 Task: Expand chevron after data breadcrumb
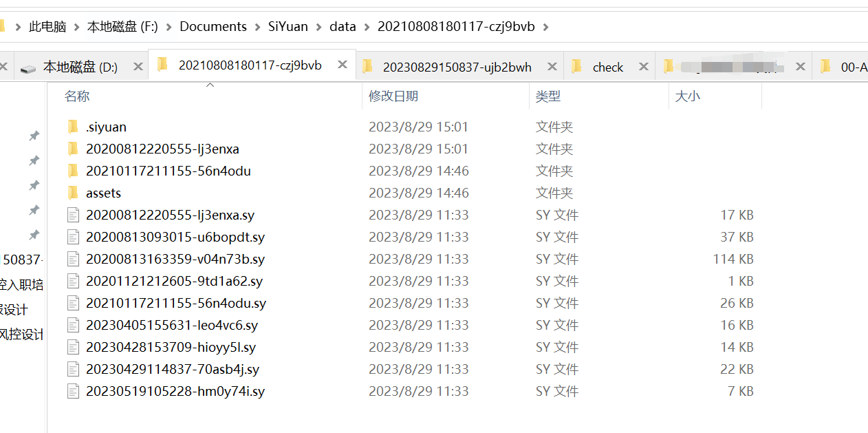(x=367, y=27)
